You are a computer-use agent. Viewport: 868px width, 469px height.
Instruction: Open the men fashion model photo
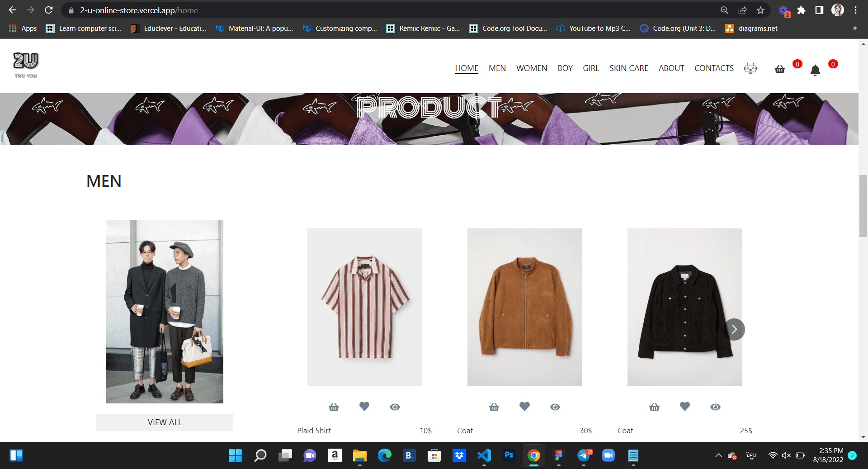pyautogui.click(x=165, y=312)
